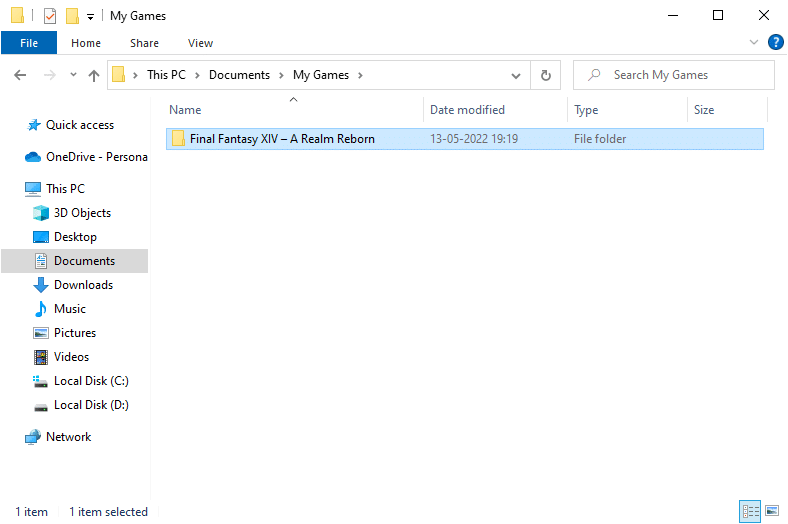
Task: Open Customize Quick Access Toolbar dropdown
Action: (x=91, y=17)
